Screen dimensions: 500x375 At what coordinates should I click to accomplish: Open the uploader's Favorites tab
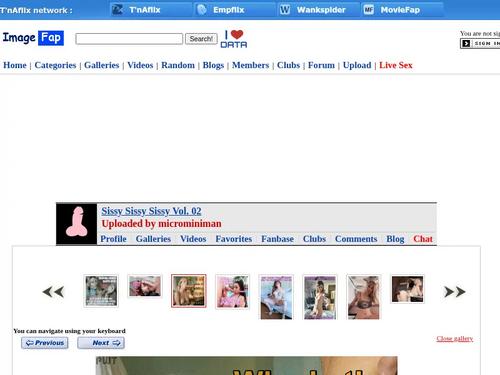coord(234,239)
